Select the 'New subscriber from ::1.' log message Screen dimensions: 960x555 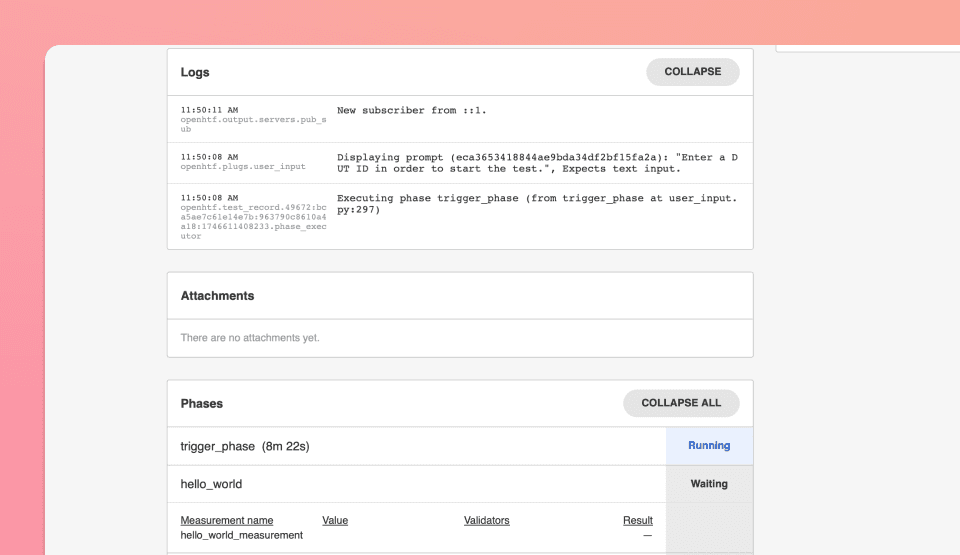(410, 110)
